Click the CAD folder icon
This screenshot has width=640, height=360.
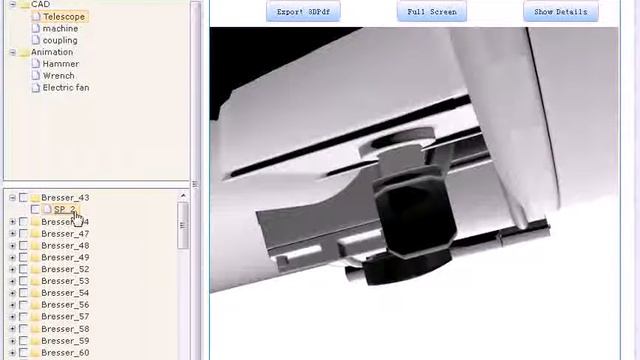[24, 4]
